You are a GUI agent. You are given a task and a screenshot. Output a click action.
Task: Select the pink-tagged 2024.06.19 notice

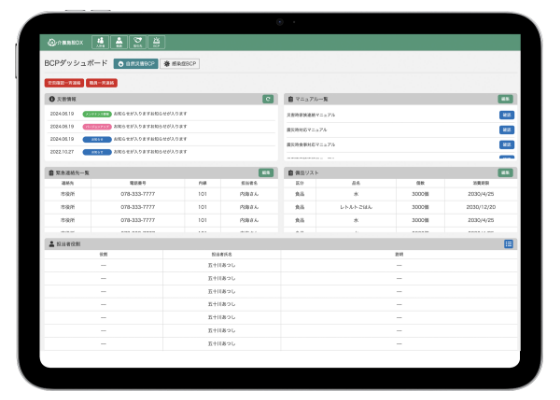(x=161, y=126)
